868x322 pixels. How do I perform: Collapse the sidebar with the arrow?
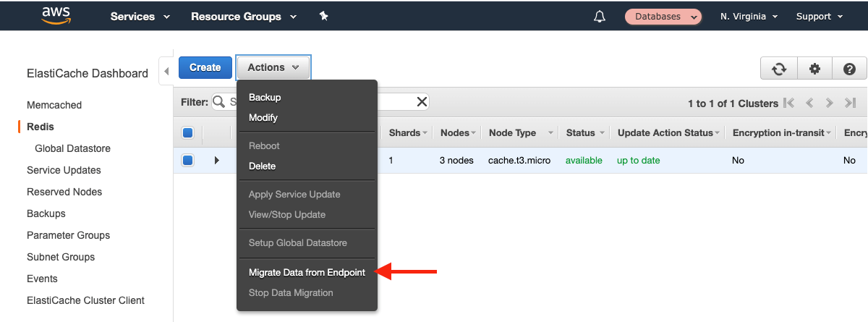pyautogui.click(x=166, y=71)
